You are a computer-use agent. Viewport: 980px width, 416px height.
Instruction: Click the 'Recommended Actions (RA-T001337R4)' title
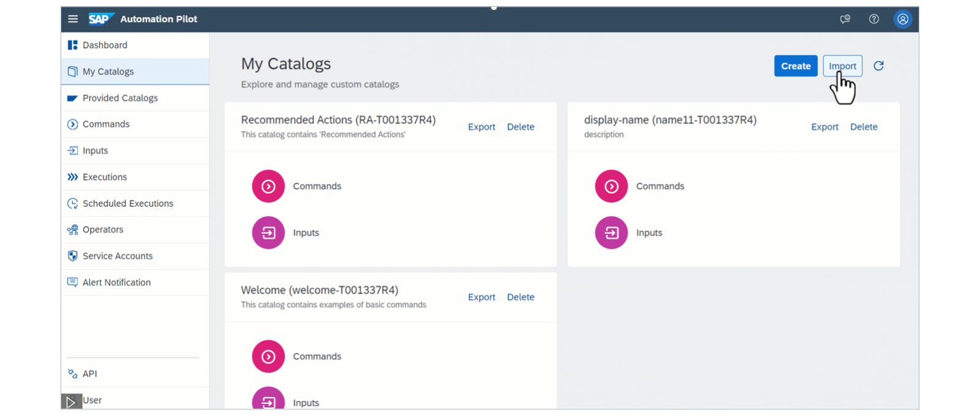[x=338, y=120]
